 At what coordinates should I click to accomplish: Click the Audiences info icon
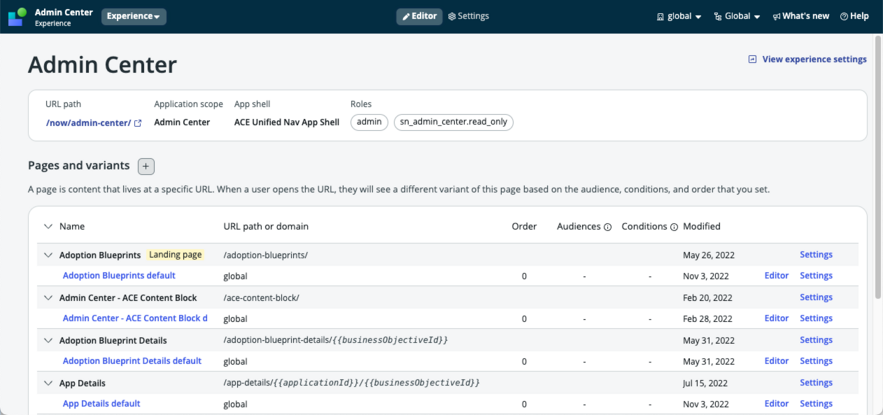(608, 227)
